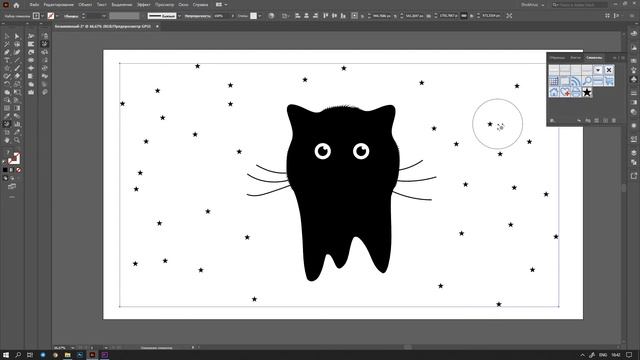Select the Magic Wand tool
The width and height of the screenshot is (640, 360).
point(7,44)
